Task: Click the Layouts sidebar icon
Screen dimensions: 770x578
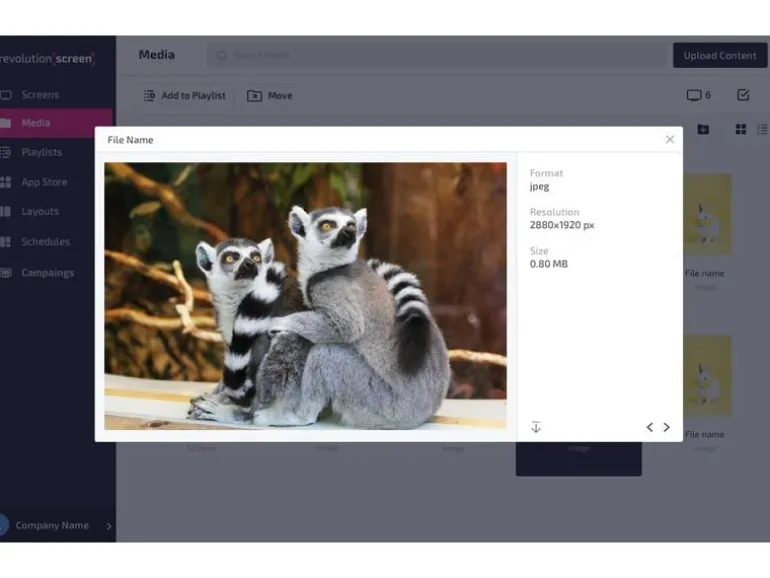Action: (5, 212)
